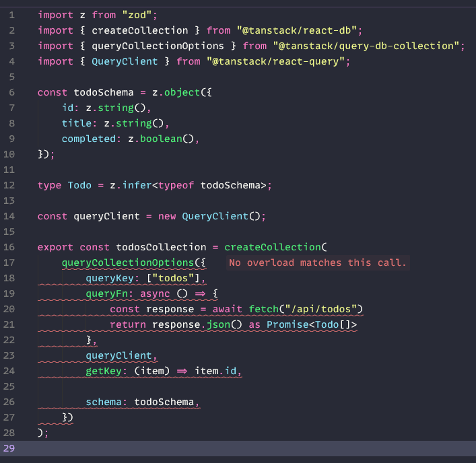Image resolution: width=476 pixels, height=463 pixels.
Task: Click QueryClient in the line 4 import
Action: click(125, 62)
